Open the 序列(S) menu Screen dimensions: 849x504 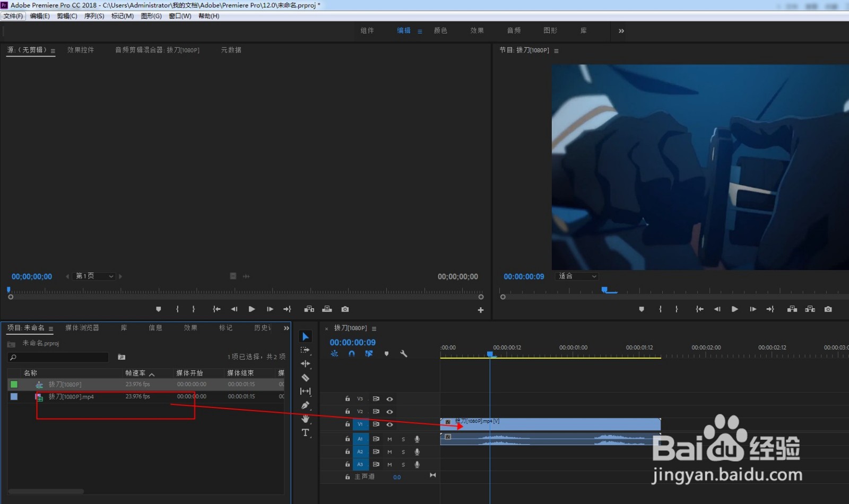94,16
